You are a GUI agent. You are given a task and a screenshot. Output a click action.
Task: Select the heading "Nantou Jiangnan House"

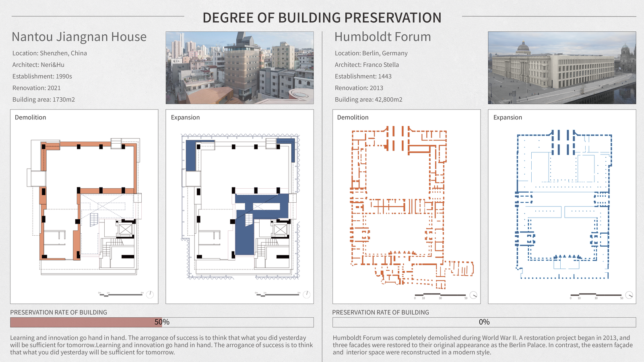(x=79, y=37)
